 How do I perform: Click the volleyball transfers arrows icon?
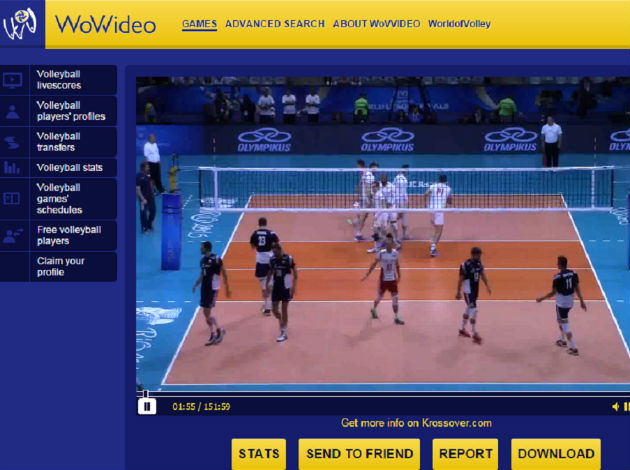[13, 142]
